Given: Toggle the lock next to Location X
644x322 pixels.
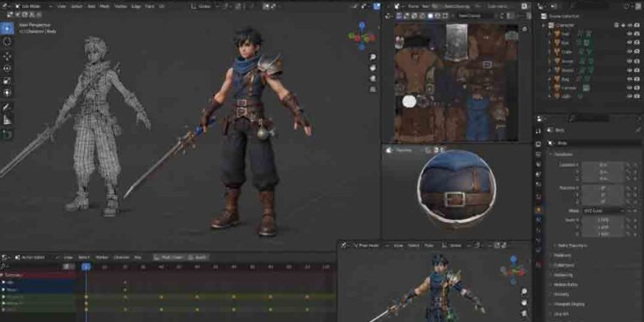Looking at the screenshot, I should 628,165.
